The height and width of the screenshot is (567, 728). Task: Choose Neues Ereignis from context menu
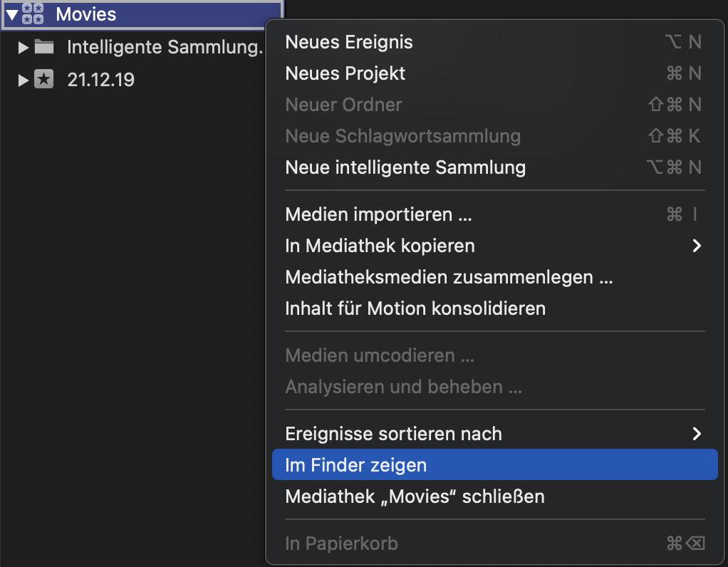349,42
